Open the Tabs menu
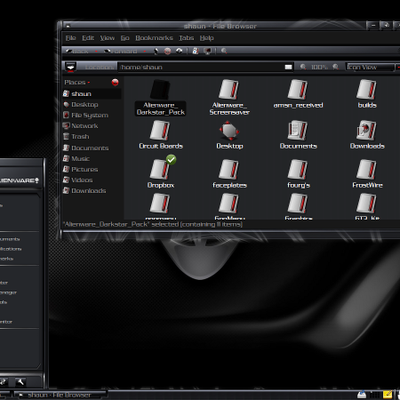 point(186,38)
